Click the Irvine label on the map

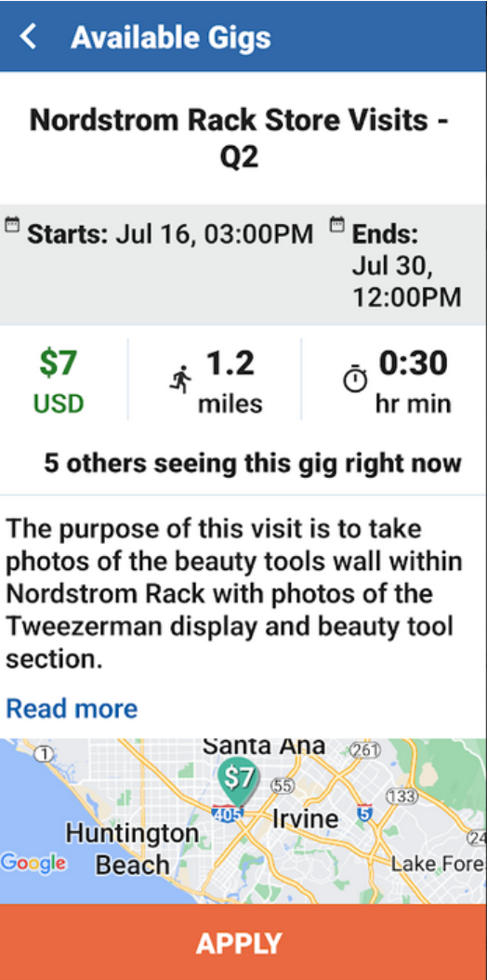(306, 819)
